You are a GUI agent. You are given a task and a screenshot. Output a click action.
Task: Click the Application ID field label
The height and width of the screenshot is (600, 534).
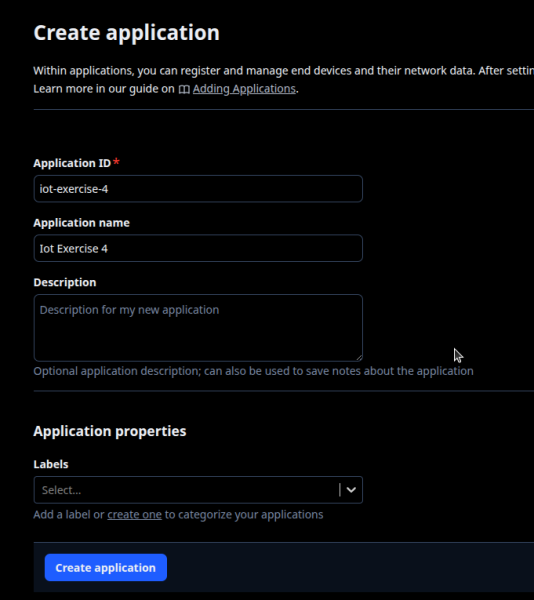[x=72, y=163]
